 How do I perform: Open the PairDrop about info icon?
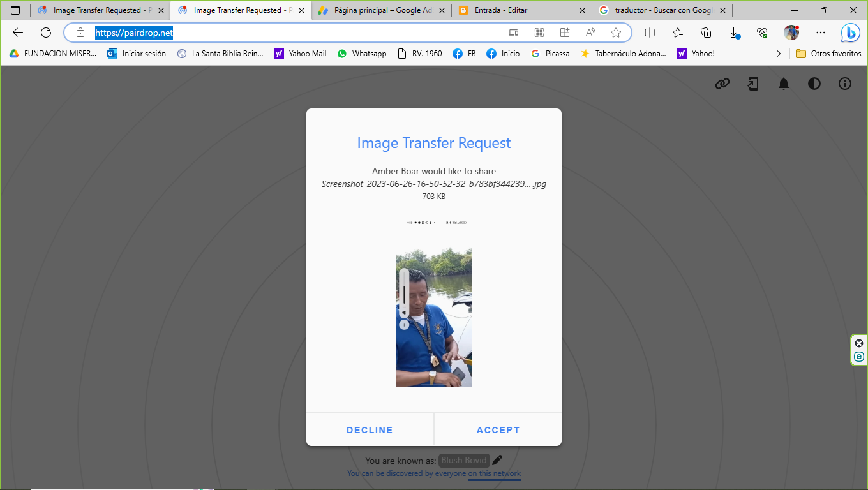pyautogui.click(x=845, y=84)
